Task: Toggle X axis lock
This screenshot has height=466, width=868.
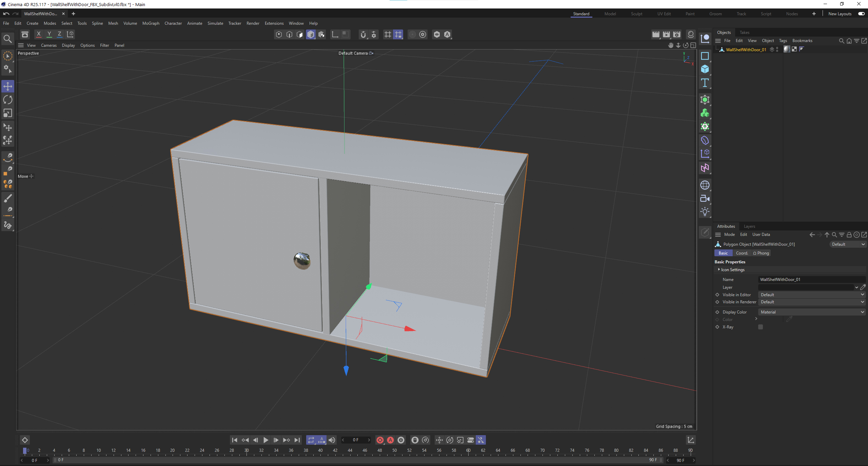Action: 39,34
